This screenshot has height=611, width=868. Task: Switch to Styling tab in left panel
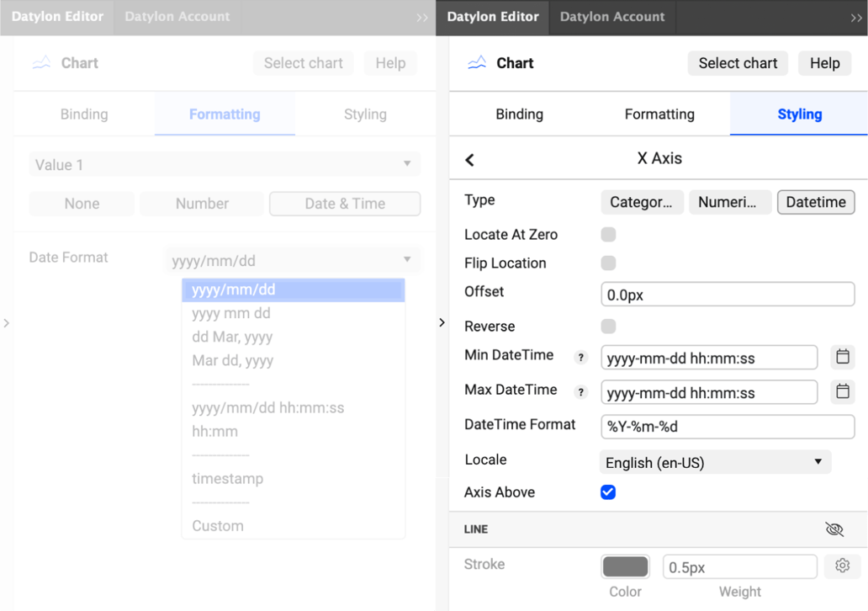coord(365,114)
